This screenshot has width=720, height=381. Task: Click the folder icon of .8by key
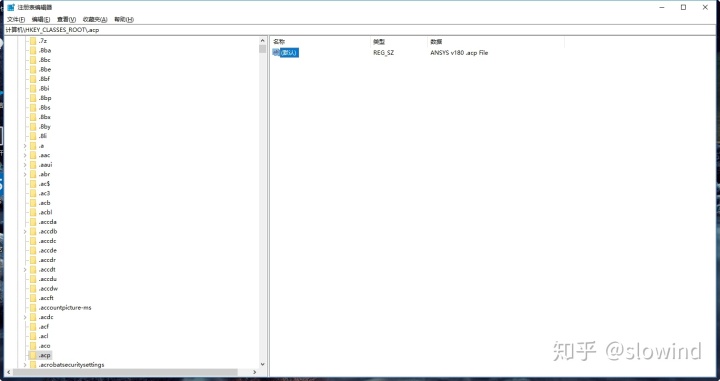[x=33, y=127]
